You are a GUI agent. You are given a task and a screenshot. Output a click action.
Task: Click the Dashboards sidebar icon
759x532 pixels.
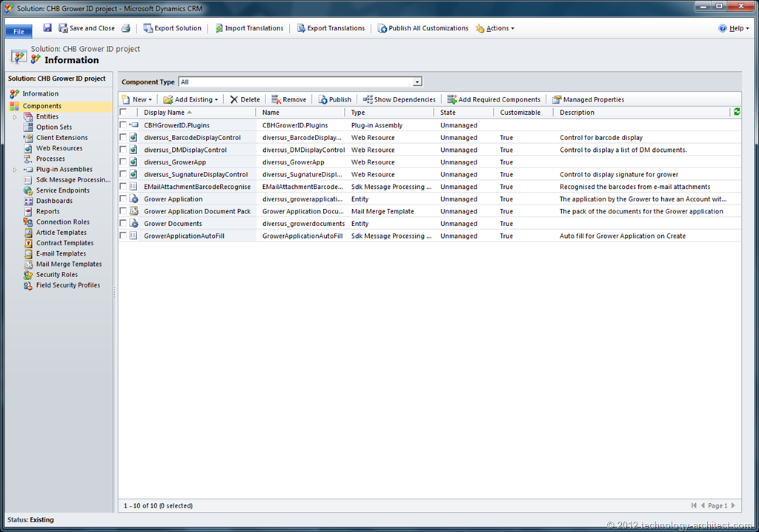pos(28,201)
